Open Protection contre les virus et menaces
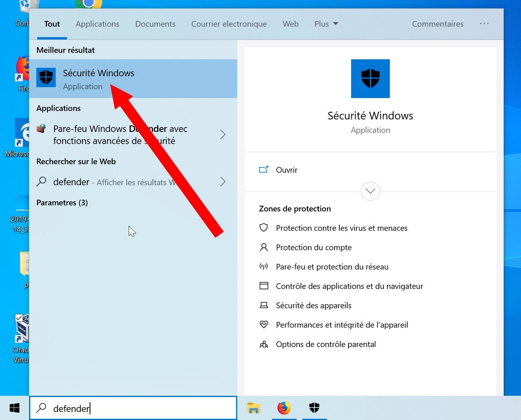This screenshot has width=521, height=420. tap(341, 228)
